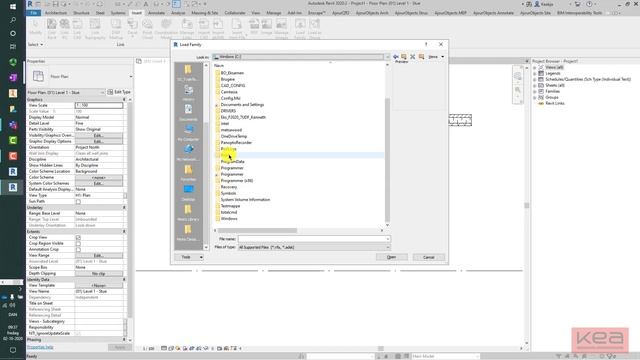Click the Edit Type button
Screen dimensions: 640x360
coord(119,92)
